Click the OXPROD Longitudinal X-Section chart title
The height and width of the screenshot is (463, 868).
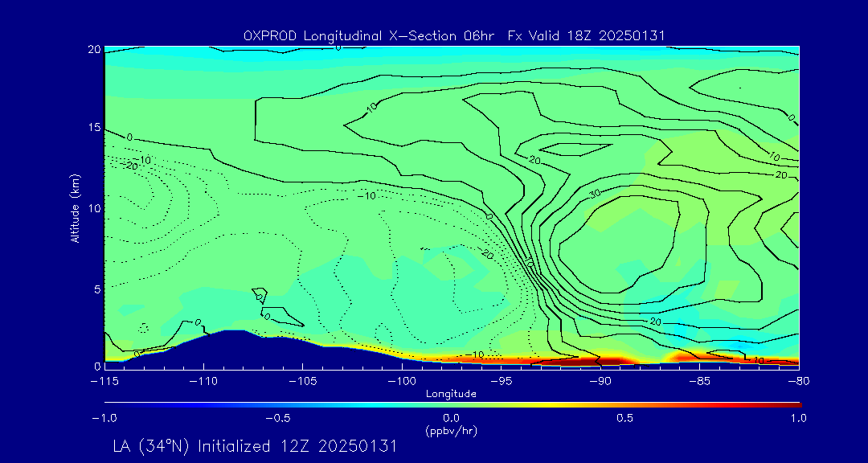454,36
